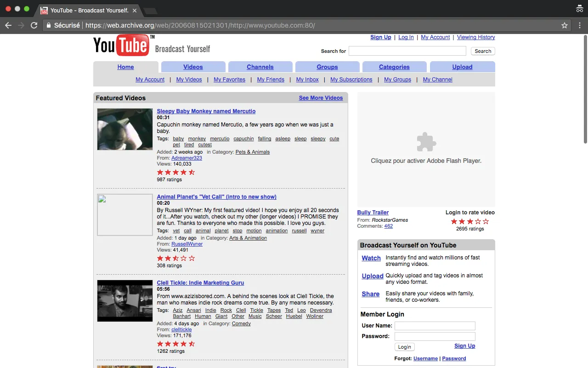Image resolution: width=588 pixels, height=368 pixels.
Task: Go to the Groups tab
Action: click(x=327, y=67)
